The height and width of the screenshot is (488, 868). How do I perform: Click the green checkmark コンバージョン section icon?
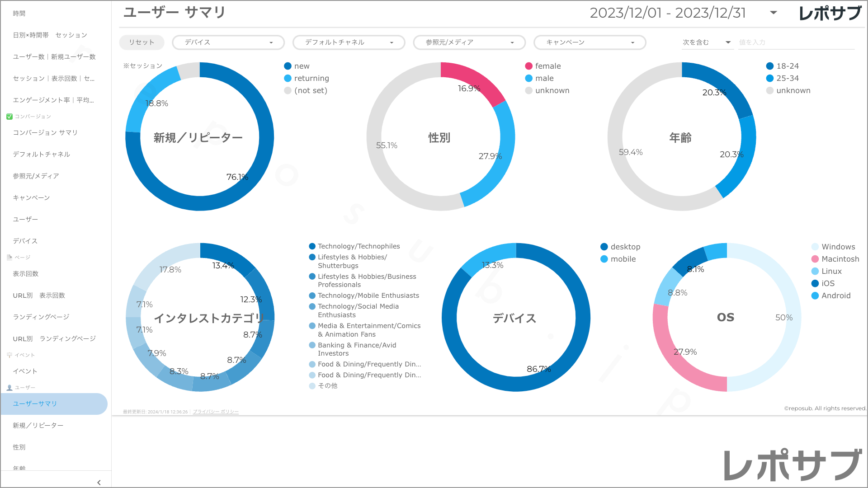9,117
